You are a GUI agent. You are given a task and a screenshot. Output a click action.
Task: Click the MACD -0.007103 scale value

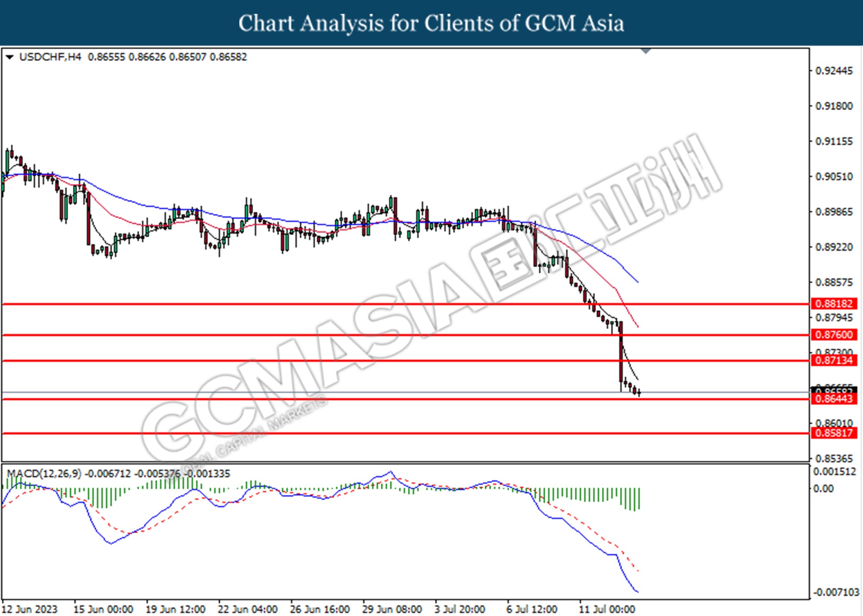pyautogui.click(x=836, y=592)
